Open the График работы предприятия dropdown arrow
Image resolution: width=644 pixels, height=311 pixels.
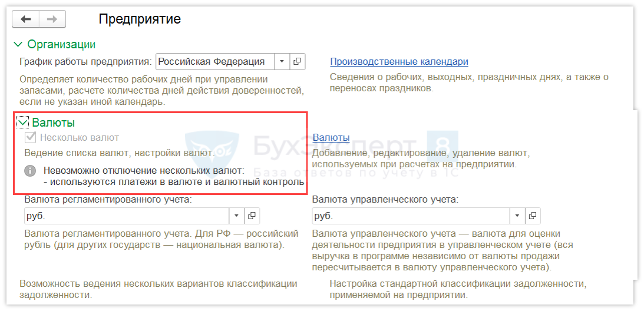[x=282, y=62]
